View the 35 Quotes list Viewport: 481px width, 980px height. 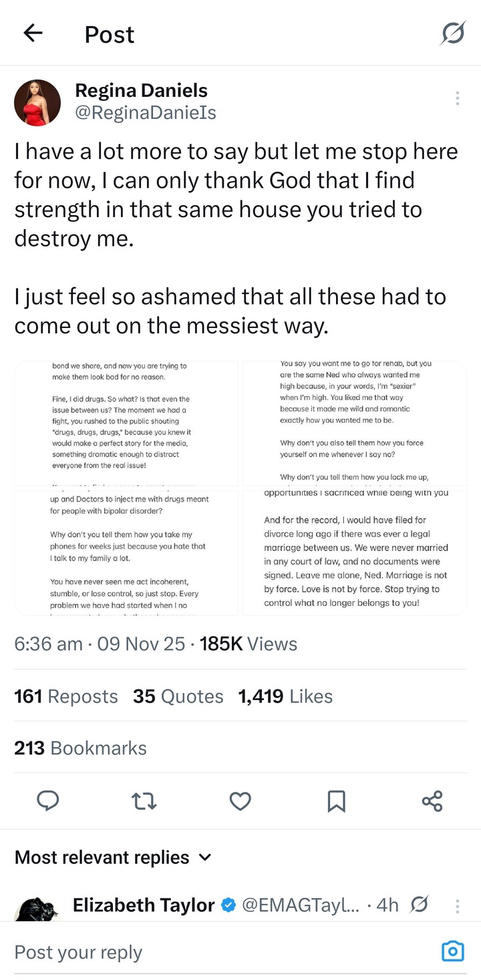tap(178, 696)
